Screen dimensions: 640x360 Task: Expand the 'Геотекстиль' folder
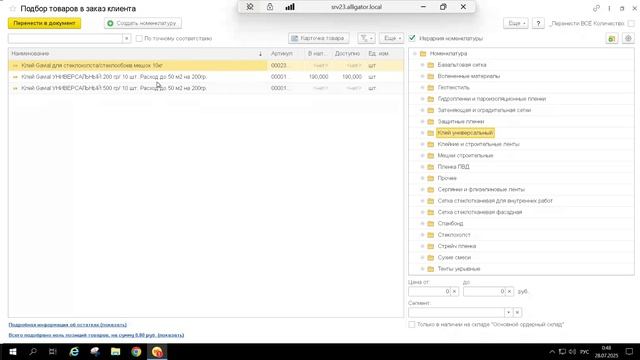click(422, 87)
